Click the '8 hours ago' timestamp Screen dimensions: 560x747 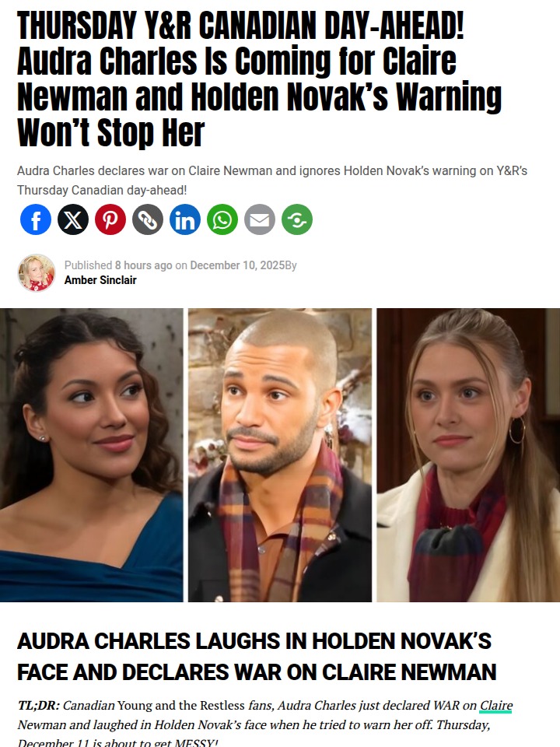(x=143, y=265)
